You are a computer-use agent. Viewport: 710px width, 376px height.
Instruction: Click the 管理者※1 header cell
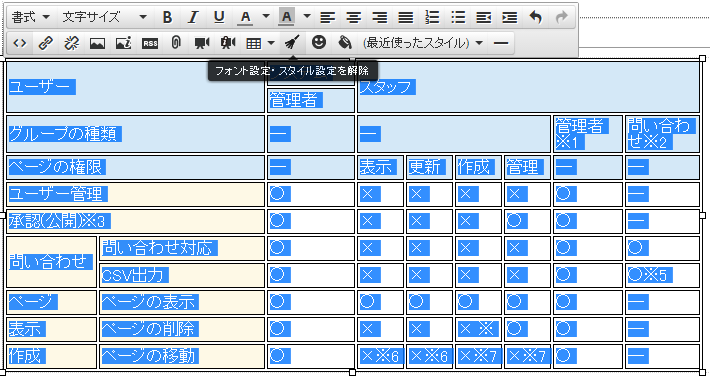(x=588, y=134)
